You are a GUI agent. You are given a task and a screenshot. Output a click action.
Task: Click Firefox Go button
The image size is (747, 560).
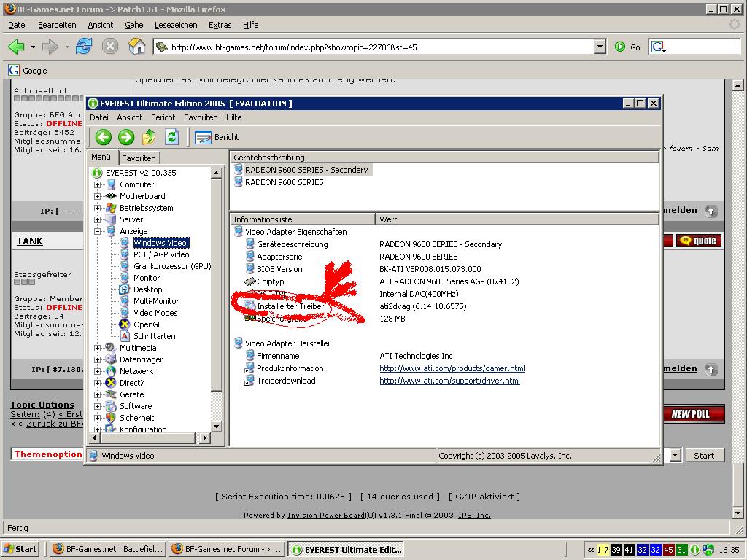tap(627, 47)
